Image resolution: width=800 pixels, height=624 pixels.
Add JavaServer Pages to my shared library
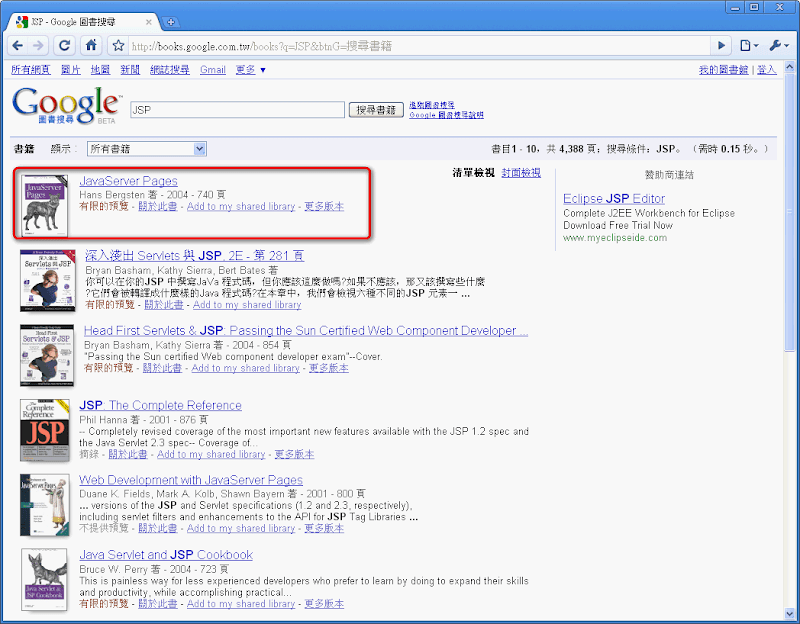click(x=241, y=207)
